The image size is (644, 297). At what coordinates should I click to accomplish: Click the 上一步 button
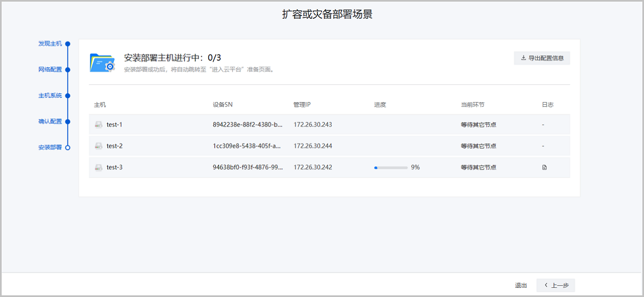click(x=557, y=286)
